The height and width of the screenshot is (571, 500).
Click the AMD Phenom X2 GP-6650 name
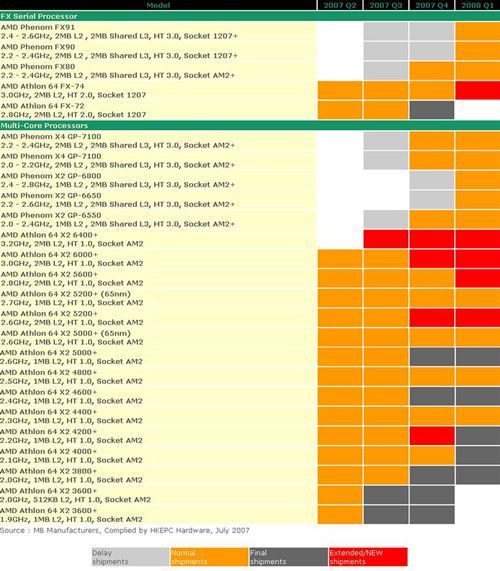click(51, 196)
